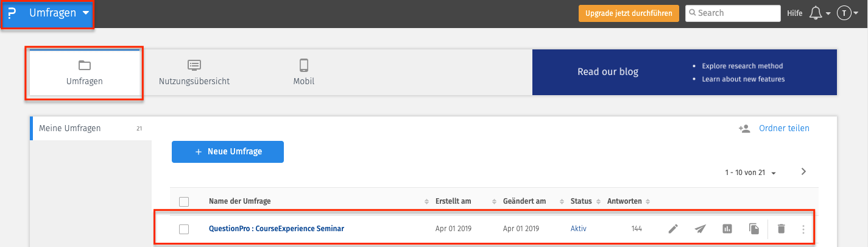This screenshot has width=868, height=247.
Task: Select all surveys header checkbox
Action: [x=184, y=202]
